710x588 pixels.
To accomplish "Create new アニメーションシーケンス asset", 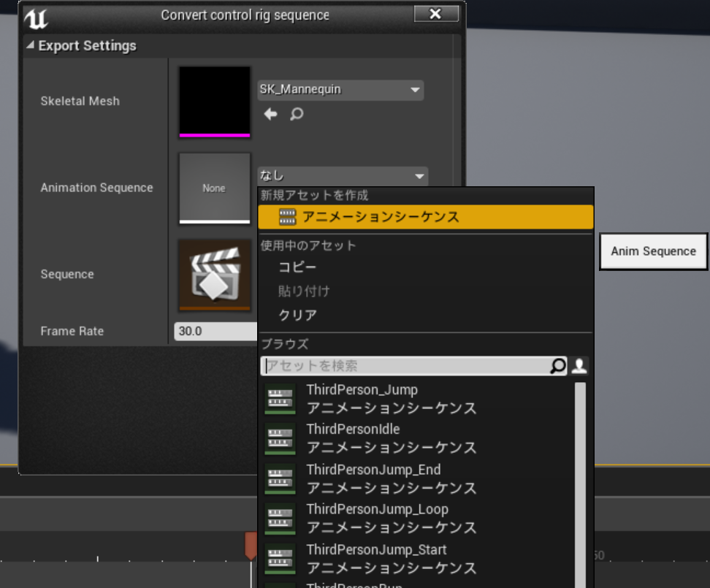I will (426, 217).
